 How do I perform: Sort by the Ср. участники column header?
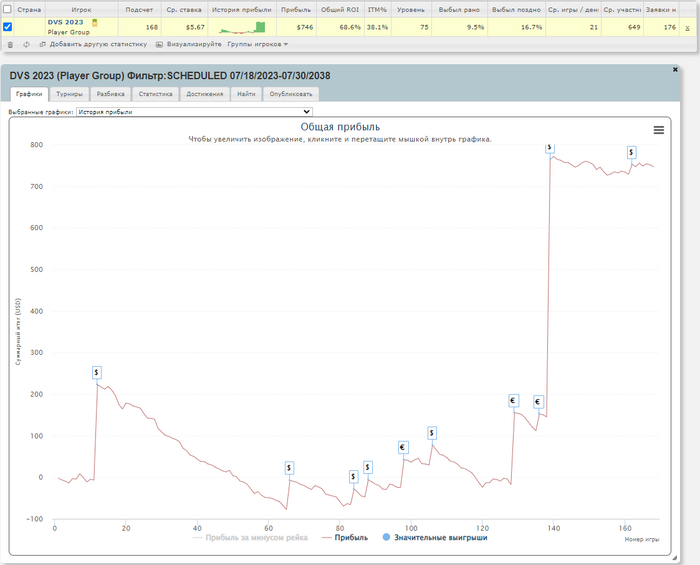click(x=622, y=9)
